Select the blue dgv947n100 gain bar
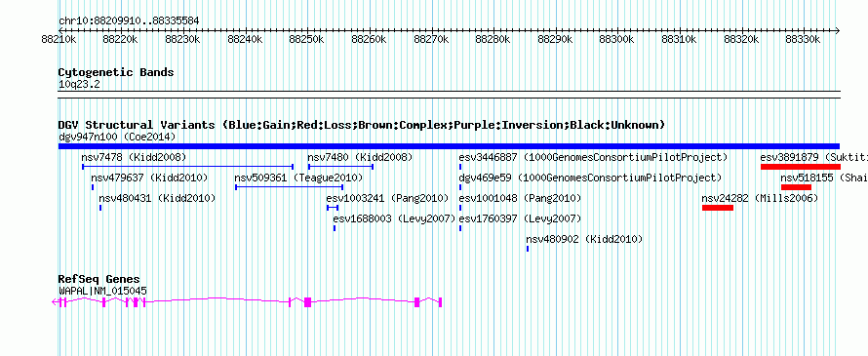 click(x=449, y=146)
